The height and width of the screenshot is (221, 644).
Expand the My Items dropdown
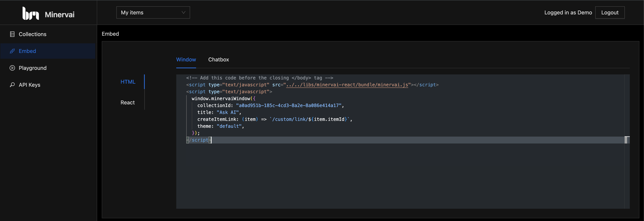pyautogui.click(x=153, y=12)
